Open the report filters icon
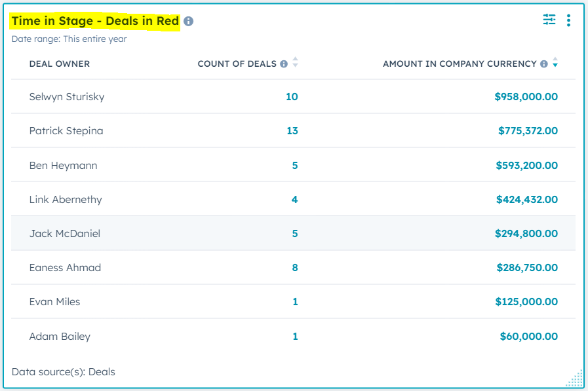The width and height of the screenshot is (588, 391). point(549,20)
